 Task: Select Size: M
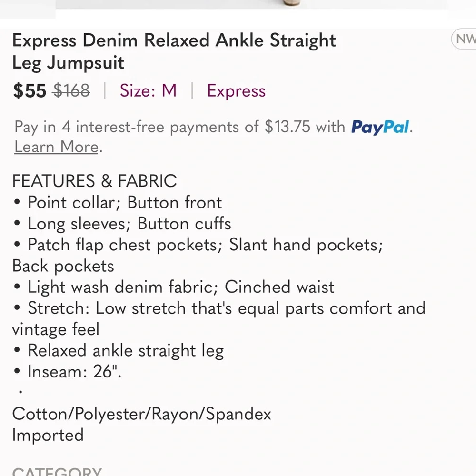tap(149, 91)
